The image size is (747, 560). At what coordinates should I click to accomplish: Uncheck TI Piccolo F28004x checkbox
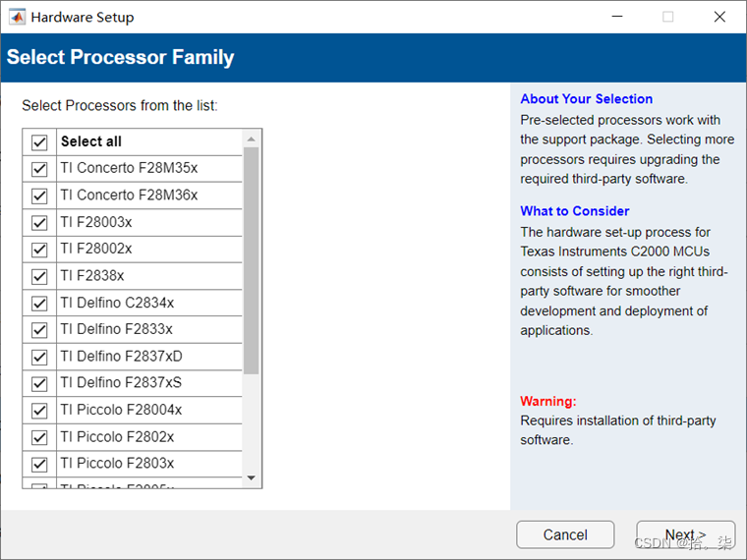point(39,410)
